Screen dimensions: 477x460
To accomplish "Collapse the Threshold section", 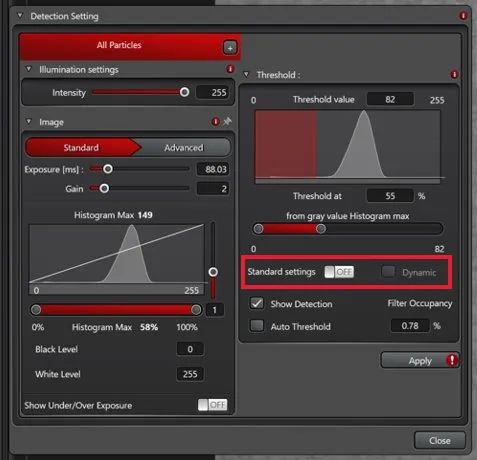I will tap(246, 74).
